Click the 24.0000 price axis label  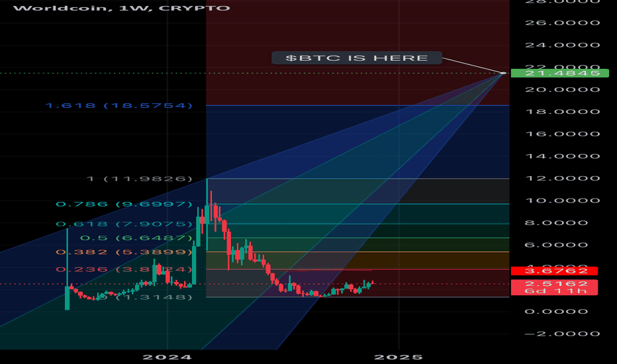pyautogui.click(x=562, y=45)
